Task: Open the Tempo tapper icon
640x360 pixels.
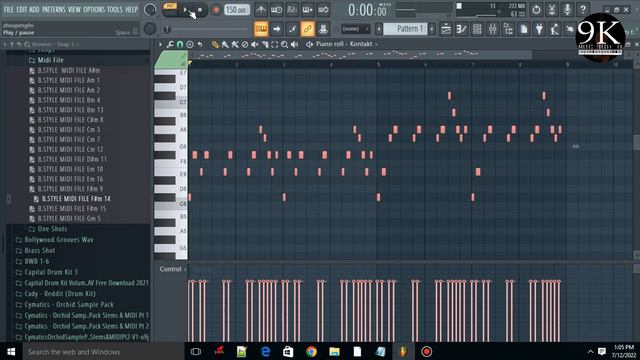Action: click(554, 29)
